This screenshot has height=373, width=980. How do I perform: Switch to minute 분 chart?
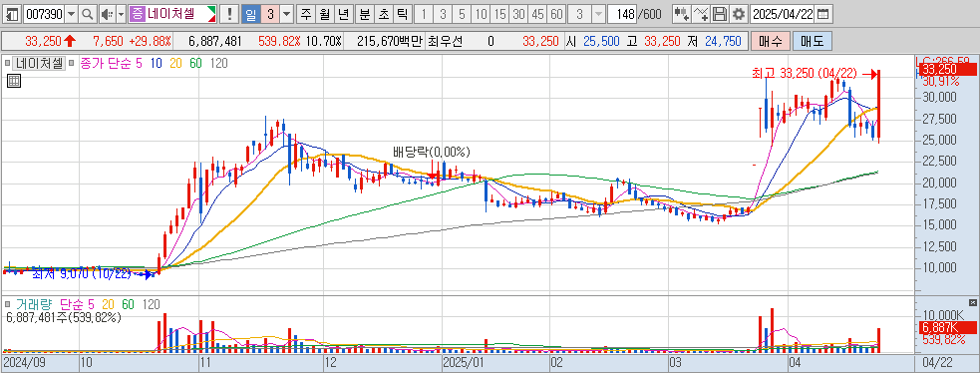[364, 14]
